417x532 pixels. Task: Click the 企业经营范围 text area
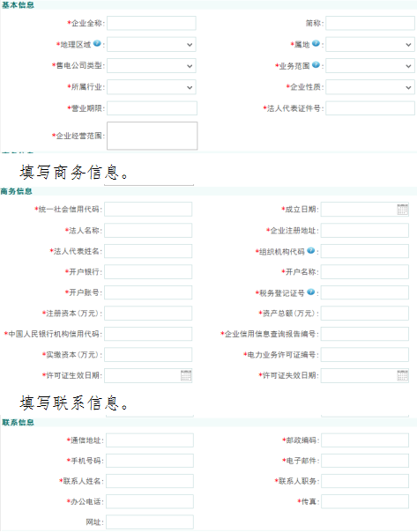[153, 136]
